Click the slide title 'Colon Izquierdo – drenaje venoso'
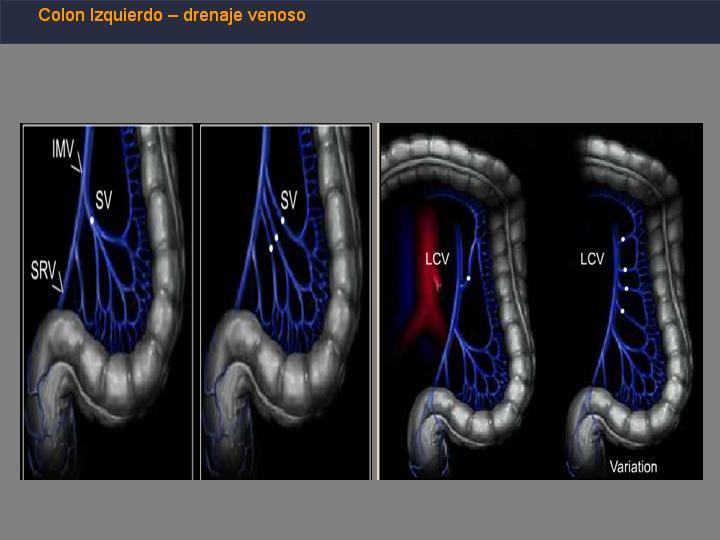 tap(172, 15)
